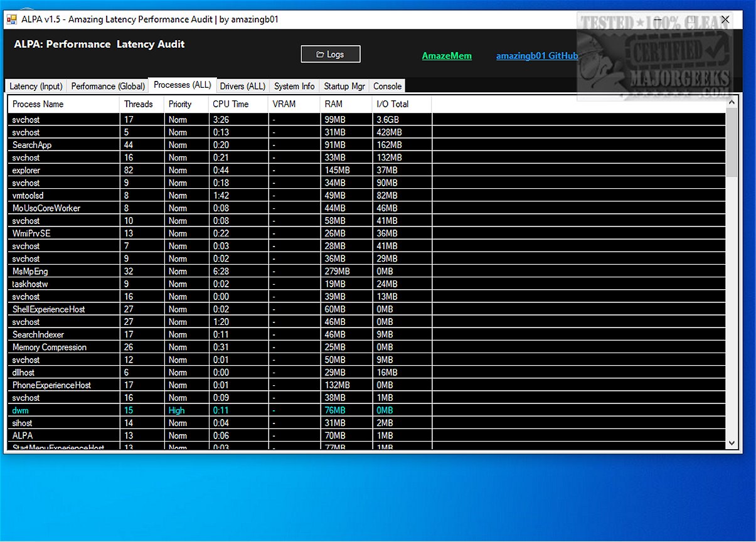Image resolution: width=756 pixels, height=542 pixels.
Task: Sort by the RAM column header
Action: [x=346, y=104]
